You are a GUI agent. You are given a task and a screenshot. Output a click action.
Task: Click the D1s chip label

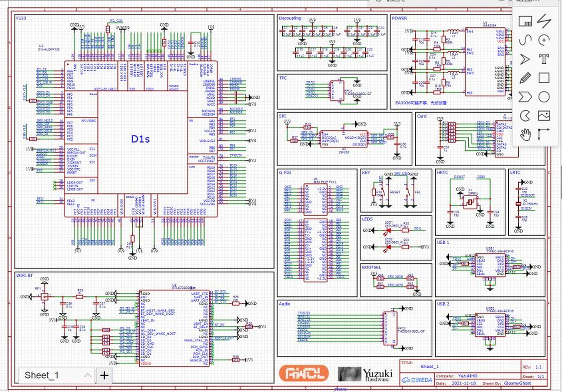140,139
